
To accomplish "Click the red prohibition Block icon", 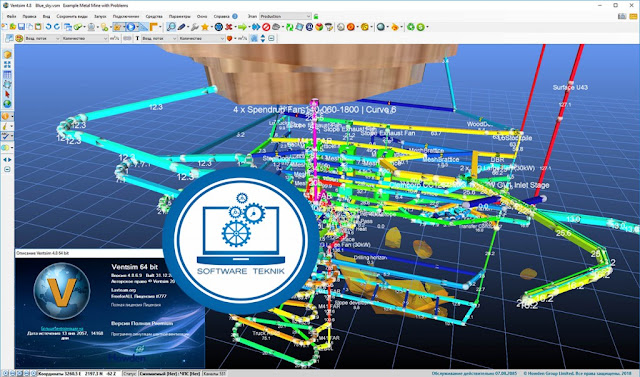I will pos(266,27).
